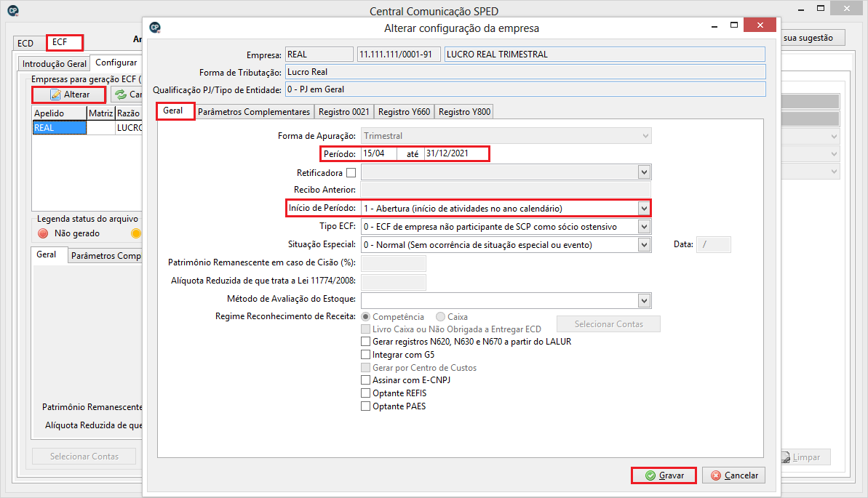The image size is (868, 498).
Task: Check the Integrar com G5 option
Action: (365, 355)
